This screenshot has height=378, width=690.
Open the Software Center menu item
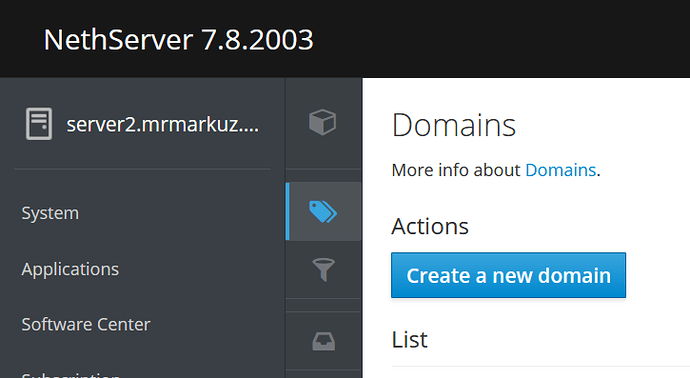(86, 324)
